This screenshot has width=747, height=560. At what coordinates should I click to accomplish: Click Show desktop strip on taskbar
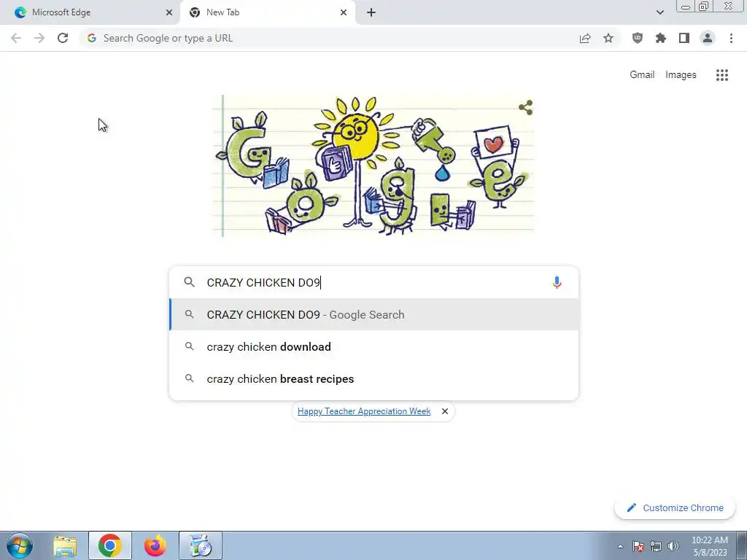click(742, 545)
